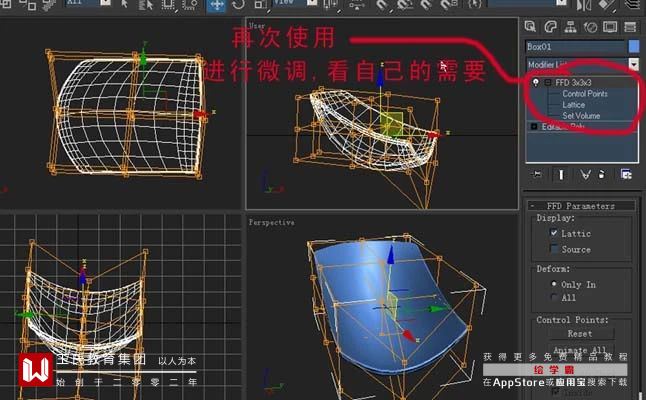This screenshot has height=400, width=646.
Task: Switch to the Display panel tab
Action: (x=610, y=27)
